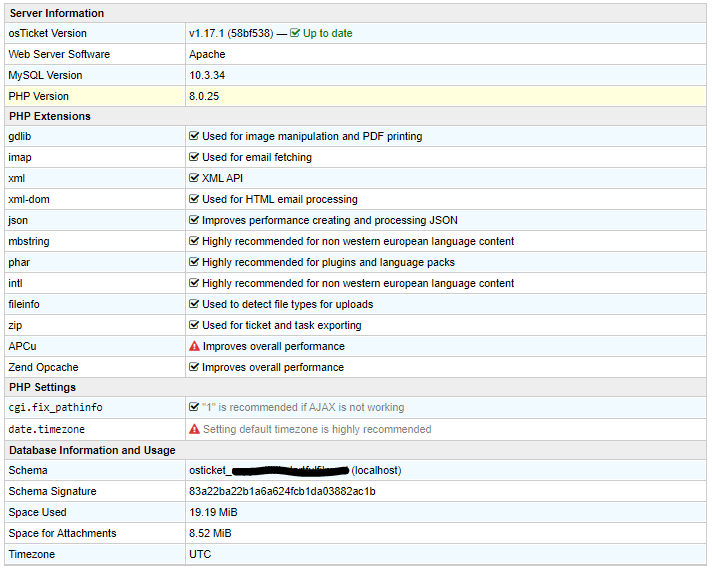Select the PHP Version 8.0.25 value
This screenshot has width=712, height=568.
point(205,97)
